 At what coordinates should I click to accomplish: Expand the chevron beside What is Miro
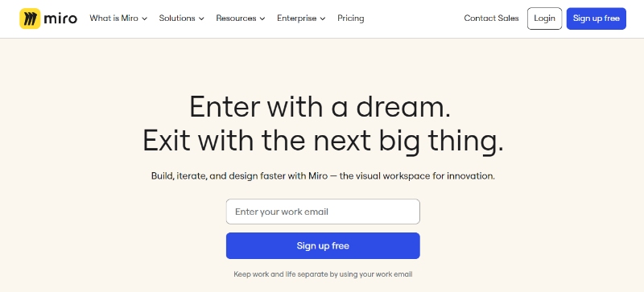coord(144,19)
